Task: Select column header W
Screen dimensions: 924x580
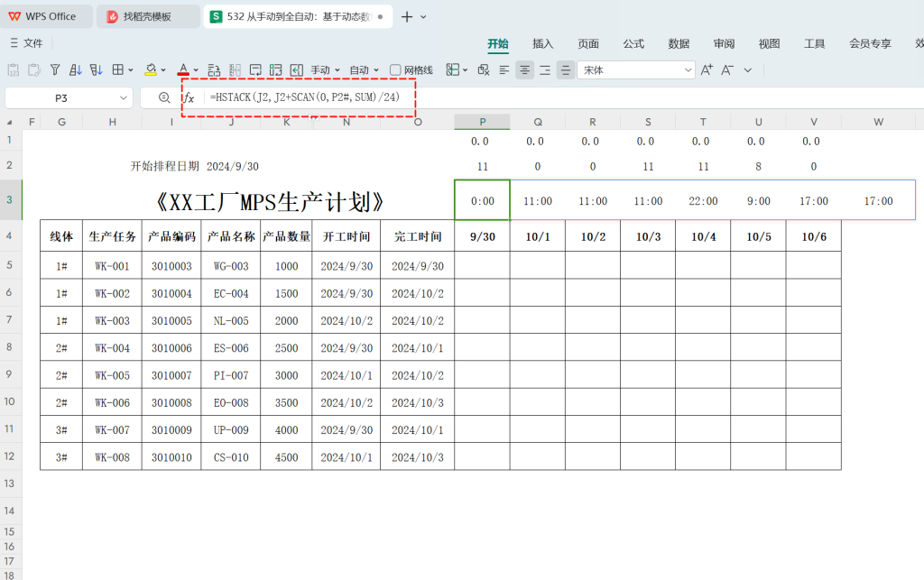Action: pos(878,122)
